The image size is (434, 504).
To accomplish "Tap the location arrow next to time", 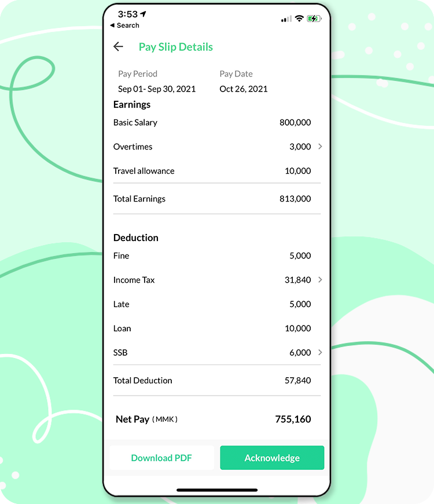I will point(143,14).
